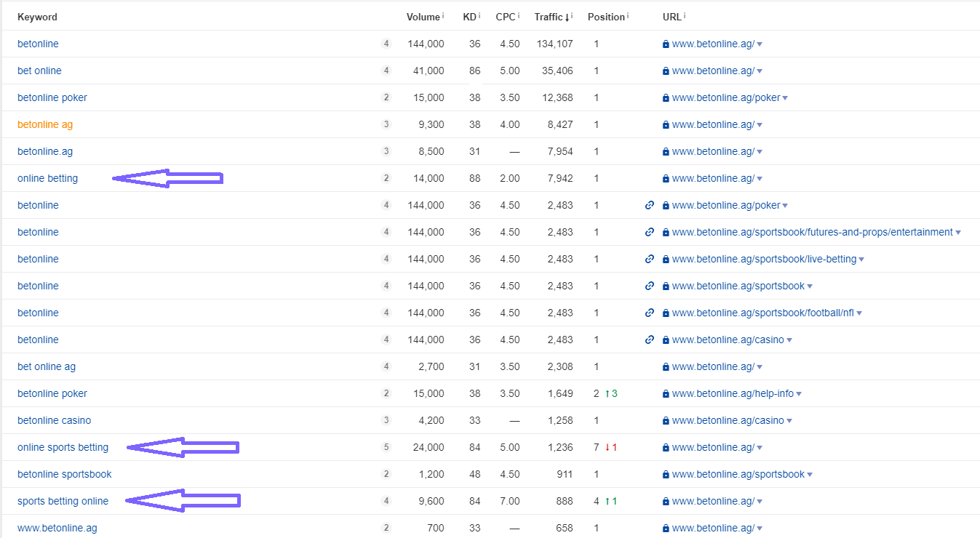Viewport: 980px width, 538px height.
Task: Click the info icon next to Volume header
Action: pos(443,15)
